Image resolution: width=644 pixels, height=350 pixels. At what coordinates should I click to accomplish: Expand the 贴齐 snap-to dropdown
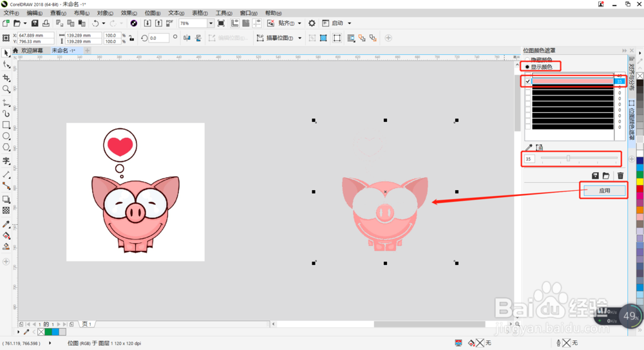click(299, 23)
